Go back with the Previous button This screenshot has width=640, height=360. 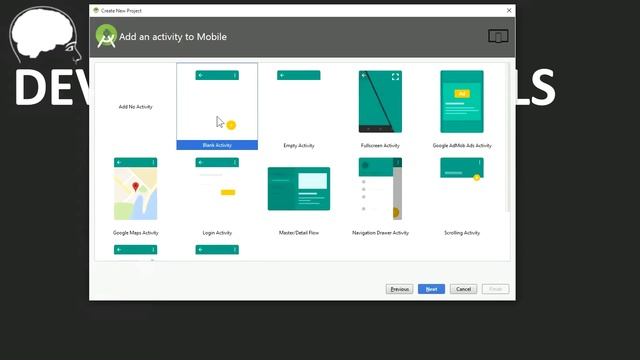tap(399, 289)
